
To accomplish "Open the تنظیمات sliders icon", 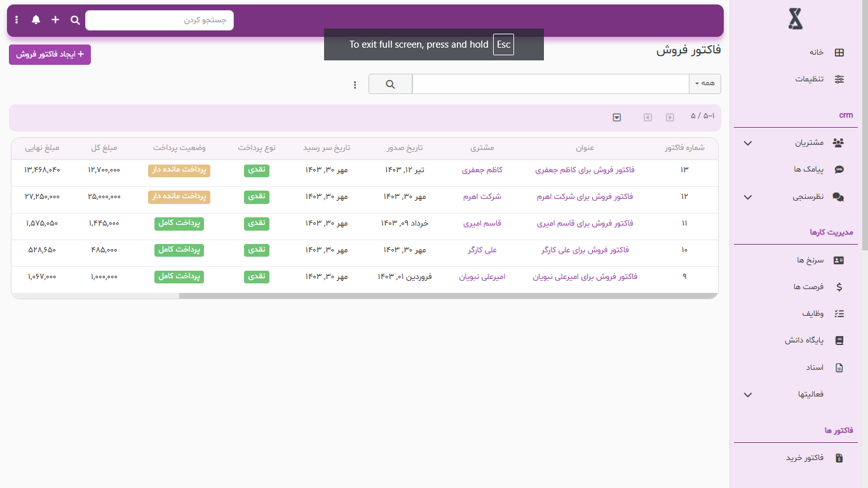I will tap(839, 79).
